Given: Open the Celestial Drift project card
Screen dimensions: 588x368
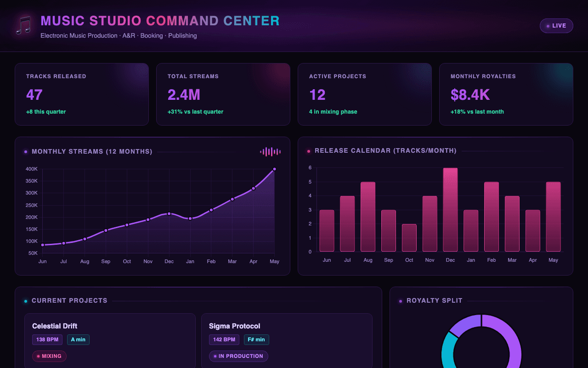Looking at the screenshot, I should (x=110, y=341).
